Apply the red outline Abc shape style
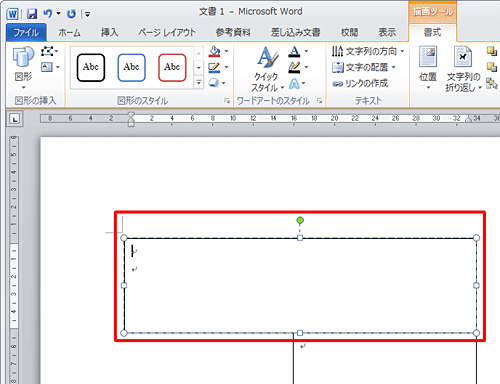 pyautogui.click(x=172, y=67)
